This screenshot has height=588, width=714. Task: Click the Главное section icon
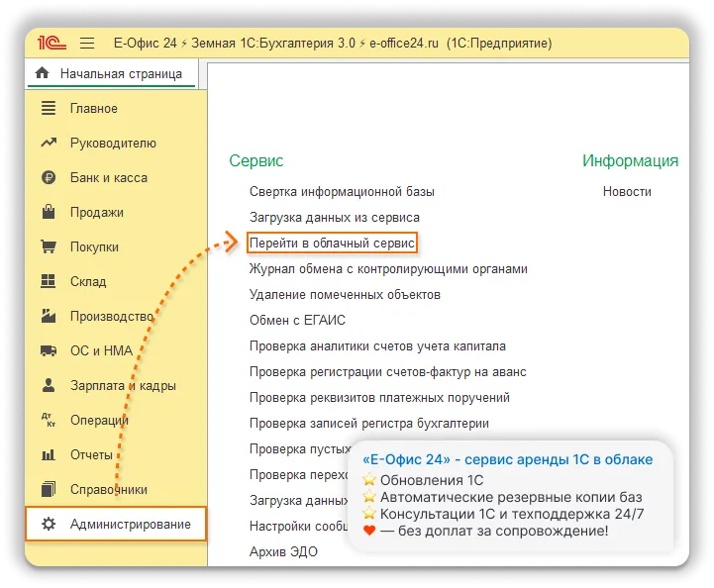coord(48,109)
